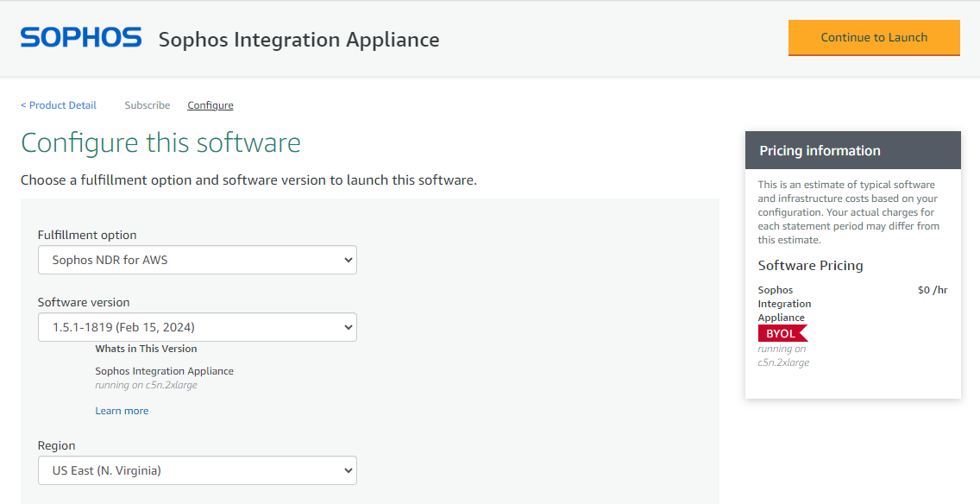Follow the Learn more link
Viewport: 980px width, 504px height.
point(122,411)
